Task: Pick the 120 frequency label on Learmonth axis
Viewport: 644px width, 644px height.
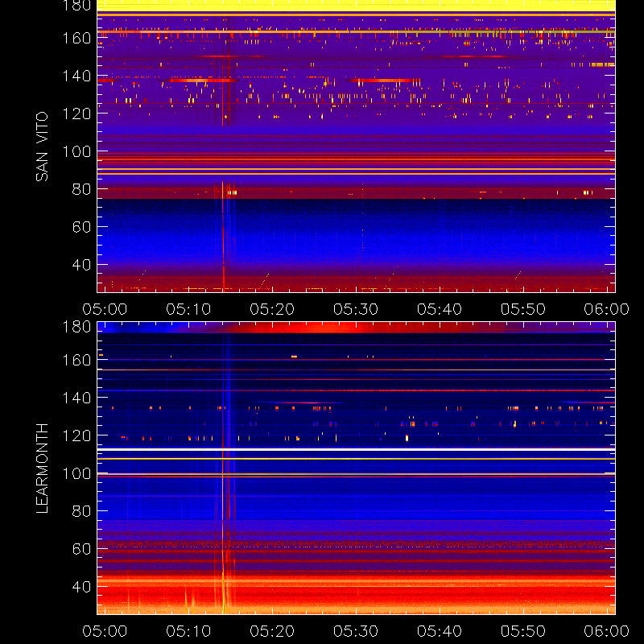Action: (76, 436)
